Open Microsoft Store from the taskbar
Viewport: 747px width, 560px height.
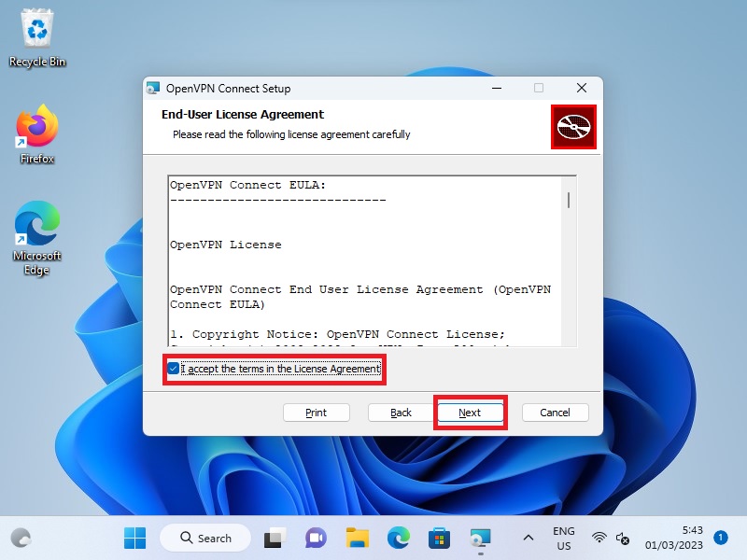click(439, 538)
